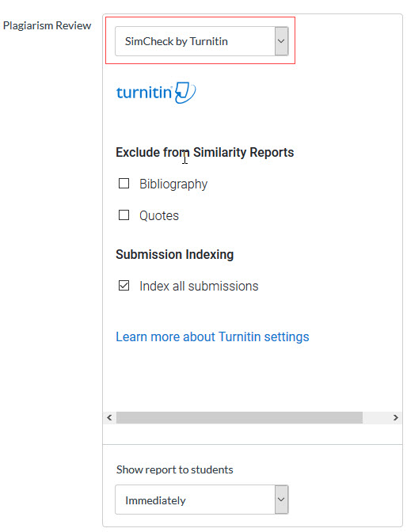Click the horizontal scrollbar thumb
Image resolution: width=407 pixels, height=532 pixels.
pyautogui.click(x=239, y=418)
